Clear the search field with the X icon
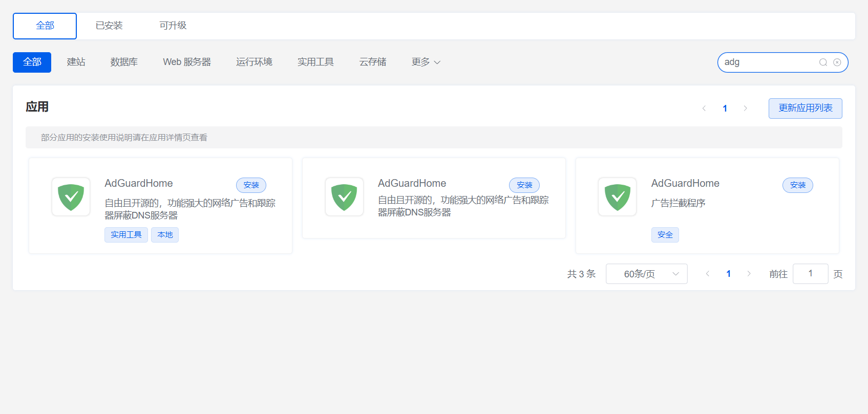 (x=837, y=62)
